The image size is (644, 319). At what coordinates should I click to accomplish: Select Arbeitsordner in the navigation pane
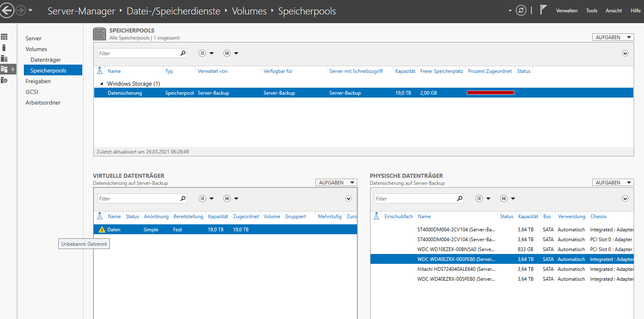point(43,102)
